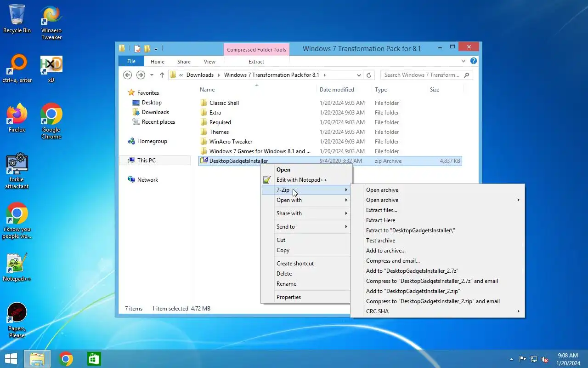Click the Explorer back arrow button
This screenshot has width=588, height=368.
pos(128,75)
